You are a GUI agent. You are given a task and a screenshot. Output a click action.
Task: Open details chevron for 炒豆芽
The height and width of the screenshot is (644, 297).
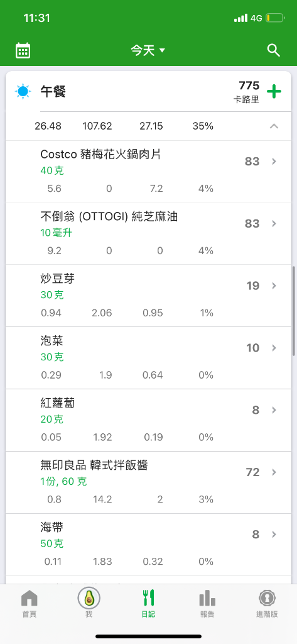tap(274, 286)
